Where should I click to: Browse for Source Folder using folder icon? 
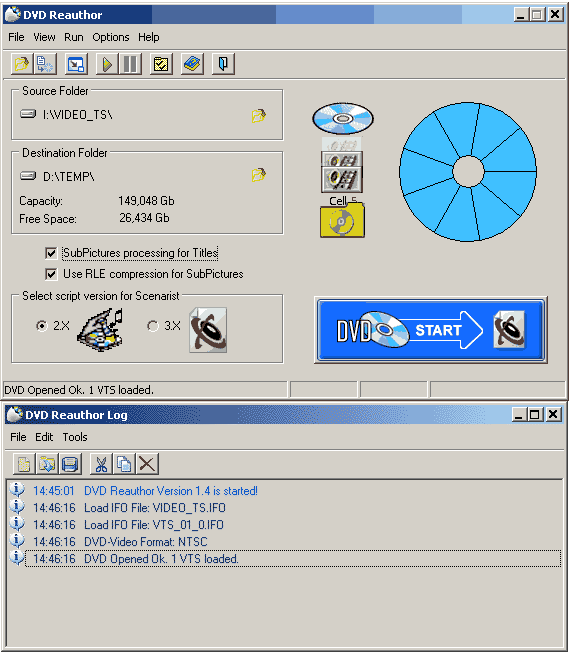259,115
